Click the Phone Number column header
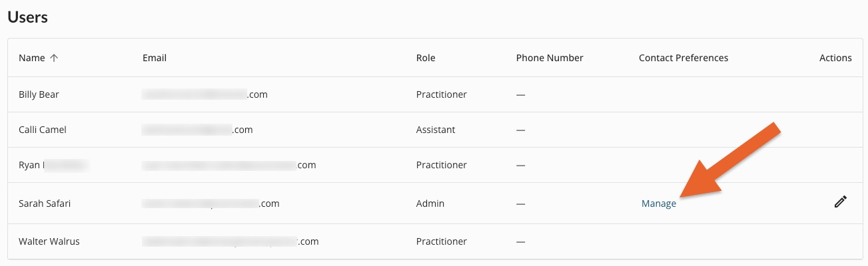This screenshot has height=266, width=868. click(x=550, y=58)
